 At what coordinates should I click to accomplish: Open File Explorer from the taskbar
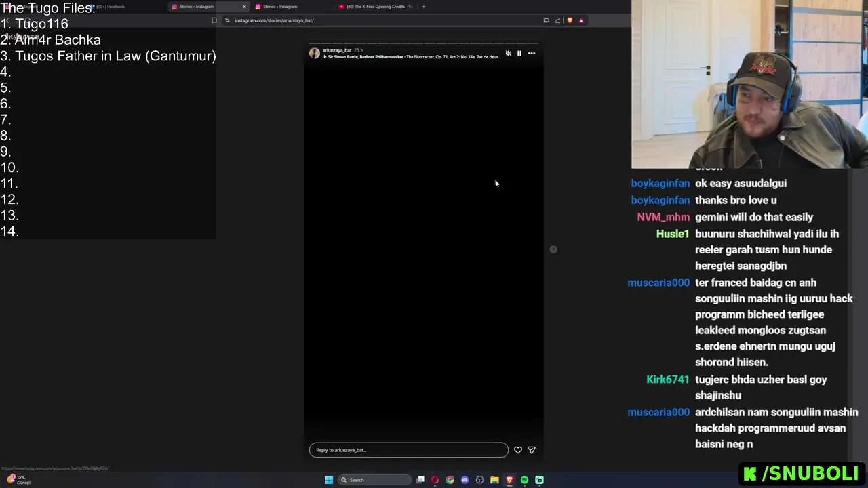click(494, 480)
